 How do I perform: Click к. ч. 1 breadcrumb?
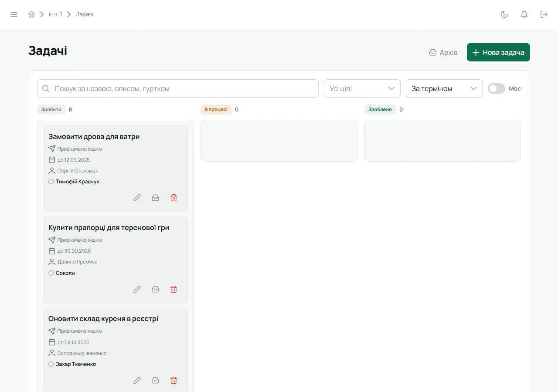pyautogui.click(x=55, y=14)
